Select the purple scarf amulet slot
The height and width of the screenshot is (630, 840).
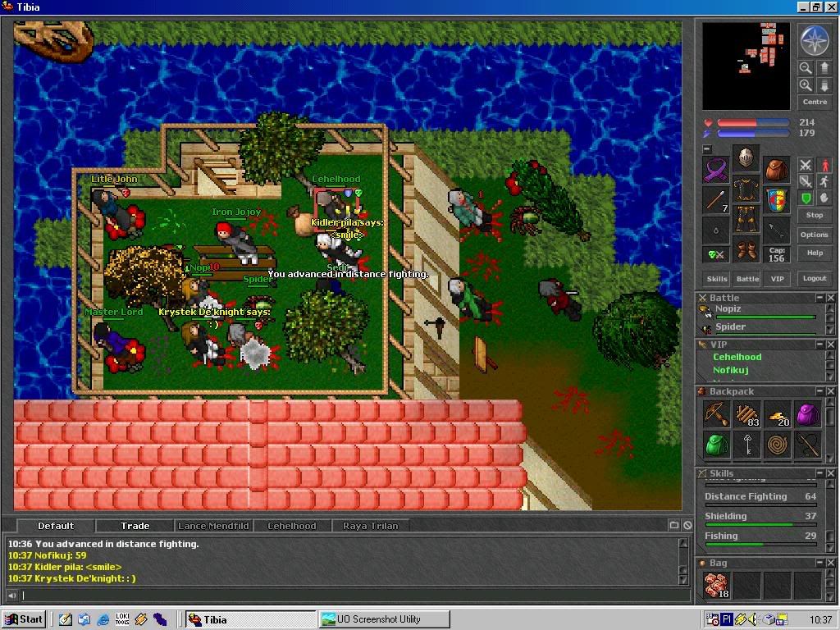pyautogui.click(x=715, y=170)
